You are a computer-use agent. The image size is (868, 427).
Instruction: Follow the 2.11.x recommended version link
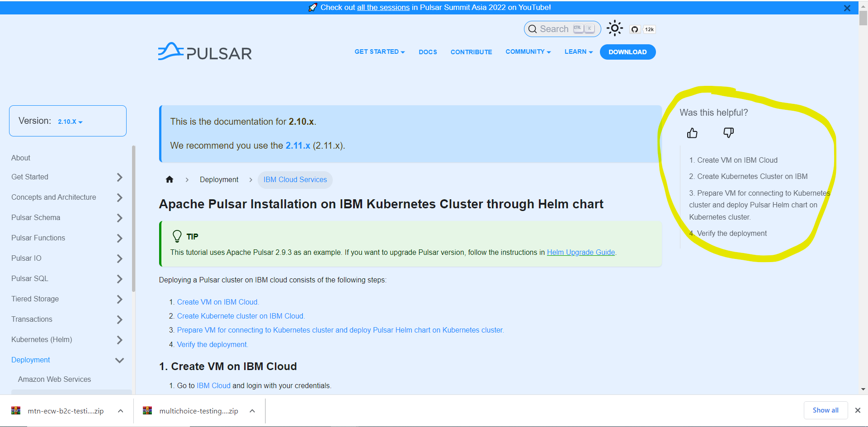click(x=297, y=145)
